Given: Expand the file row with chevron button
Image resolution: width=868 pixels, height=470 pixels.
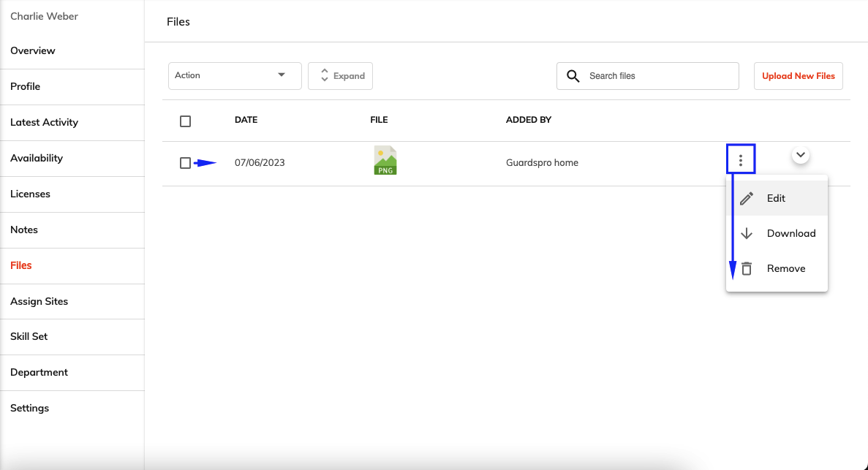Looking at the screenshot, I should 801,155.
